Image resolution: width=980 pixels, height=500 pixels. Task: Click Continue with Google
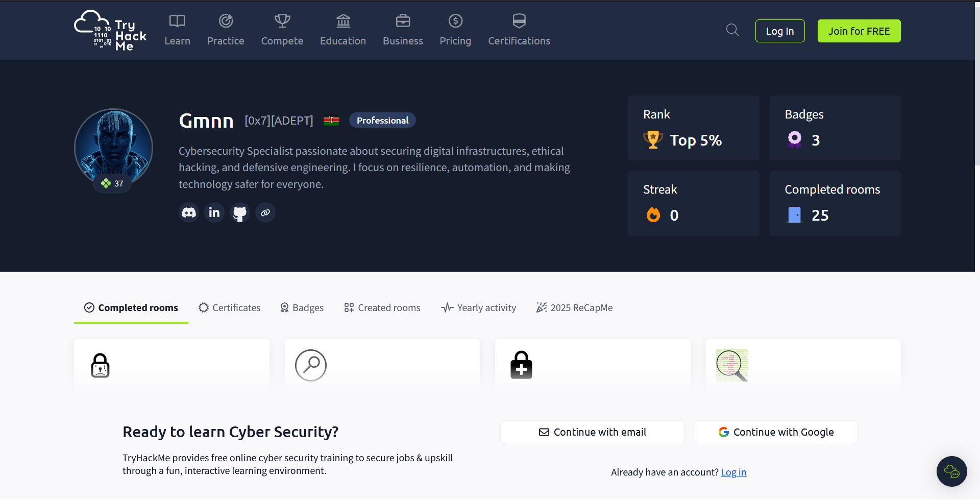776,432
